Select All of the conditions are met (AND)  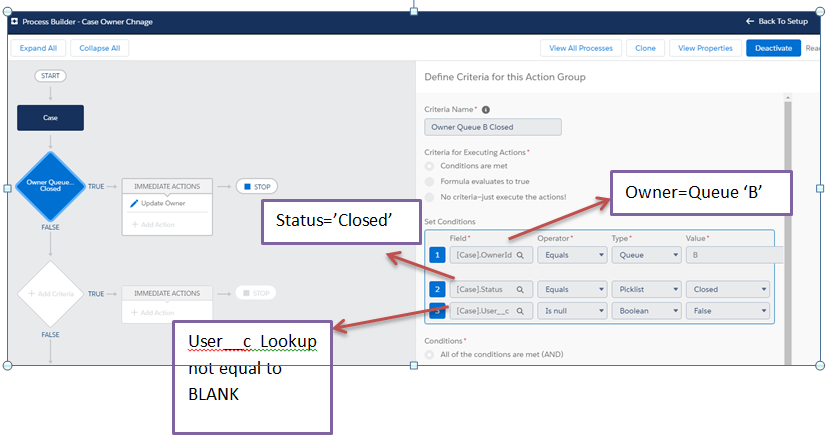click(x=429, y=354)
